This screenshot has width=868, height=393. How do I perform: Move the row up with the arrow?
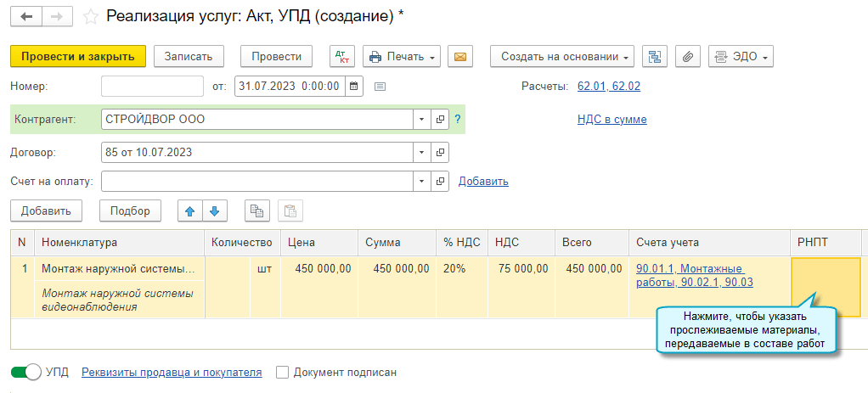coord(189,211)
